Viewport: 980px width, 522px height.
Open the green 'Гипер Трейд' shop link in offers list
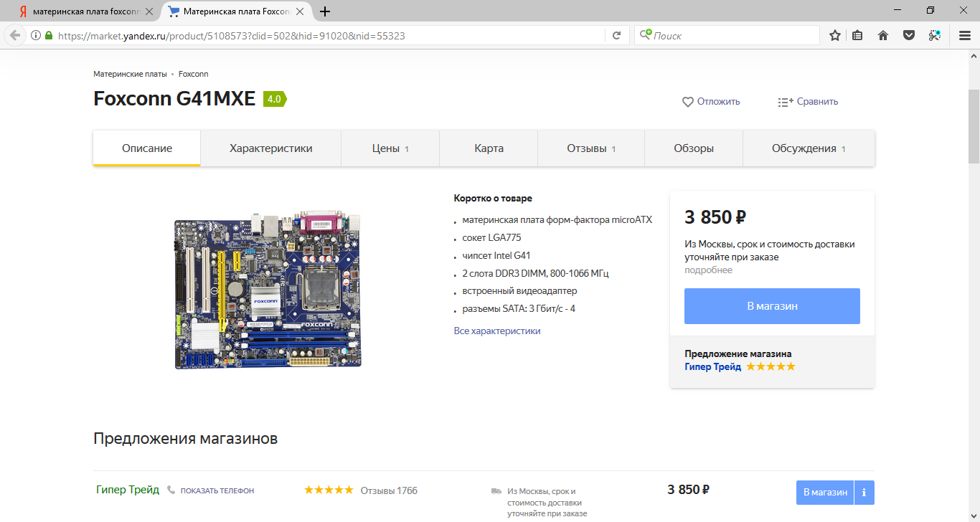coord(128,490)
